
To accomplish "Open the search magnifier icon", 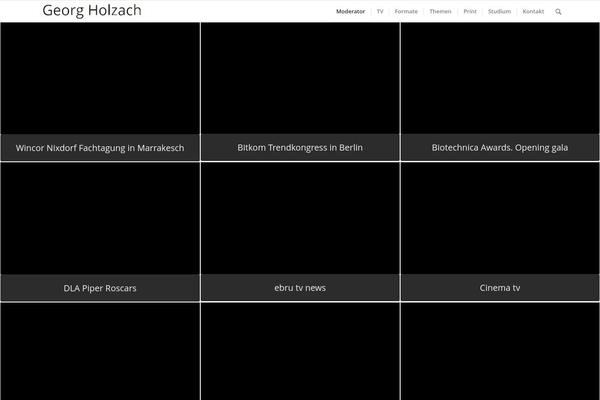I will pos(558,12).
